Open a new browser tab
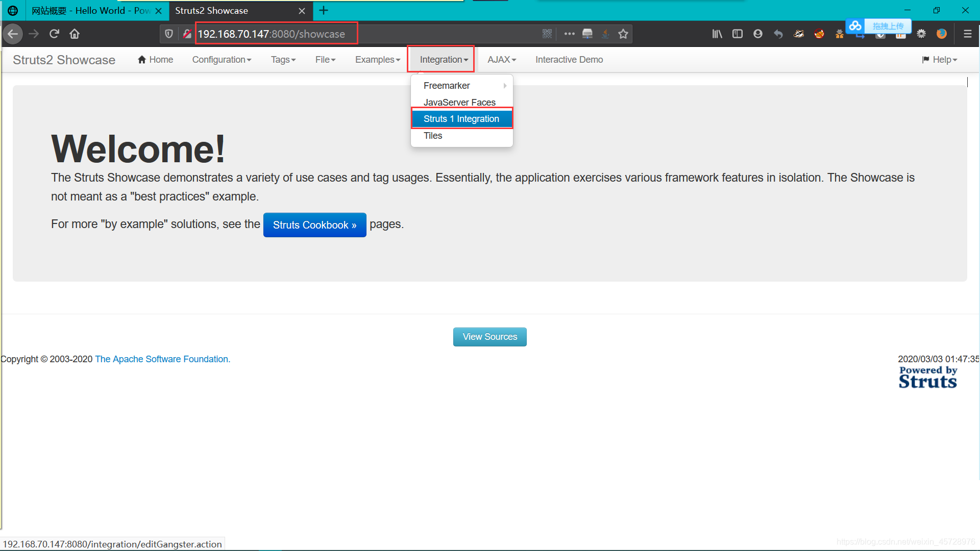 [324, 10]
